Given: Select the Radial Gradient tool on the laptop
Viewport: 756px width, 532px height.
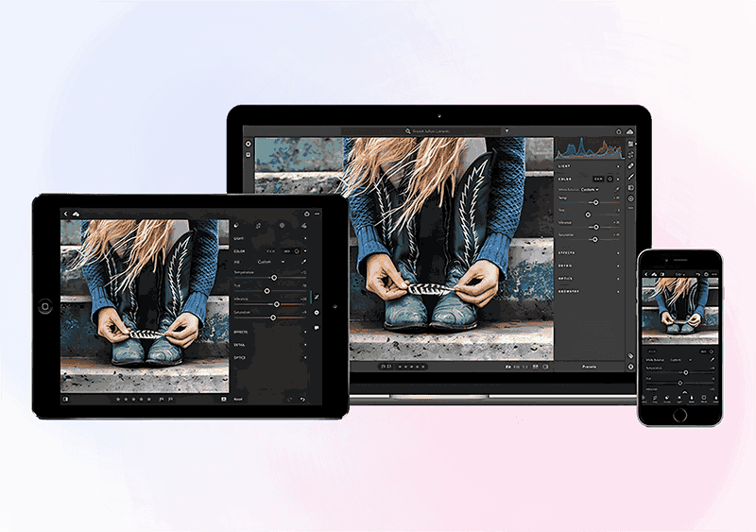Looking at the screenshot, I should coord(630,198).
